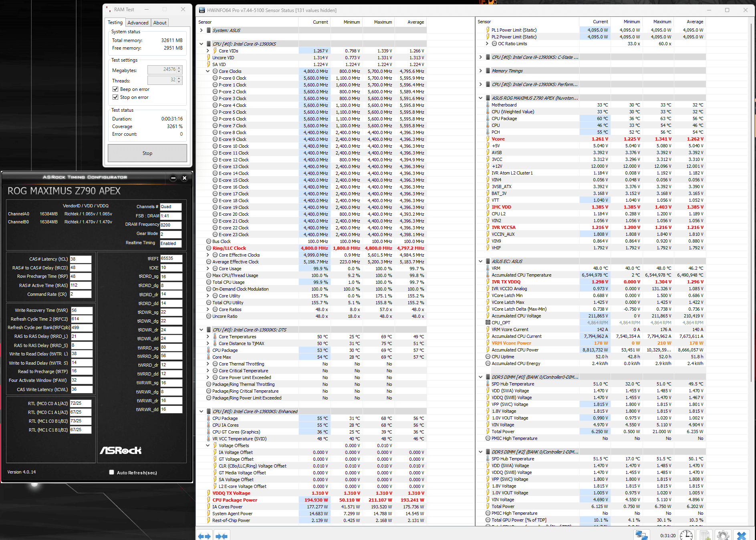Enable the Auto Refresh(sec) checkbox
The width and height of the screenshot is (756, 540).
click(x=112, y=472)
